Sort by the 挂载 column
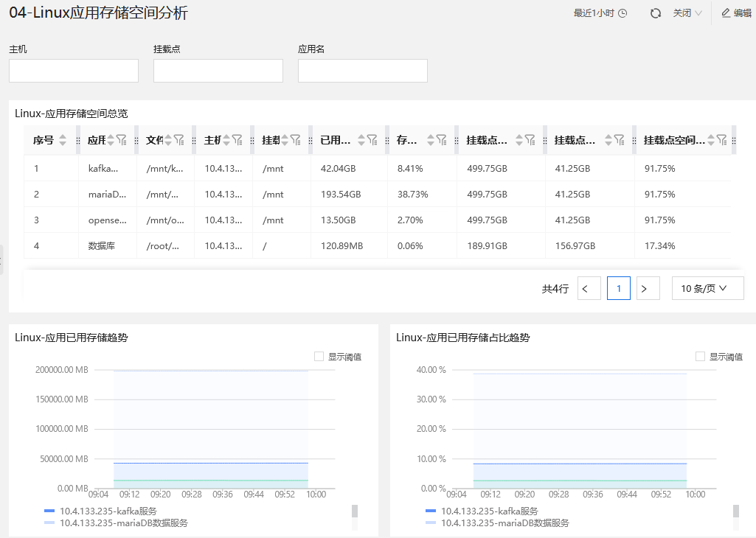 click(x=285, y=140)
